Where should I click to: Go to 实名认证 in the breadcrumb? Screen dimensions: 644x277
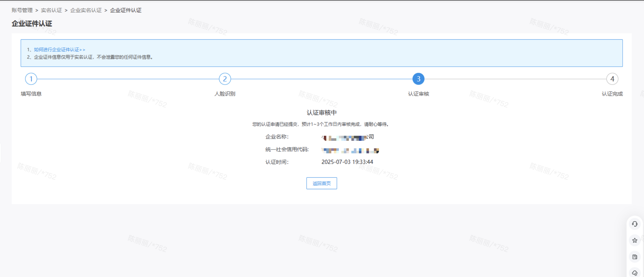point(51,10)
